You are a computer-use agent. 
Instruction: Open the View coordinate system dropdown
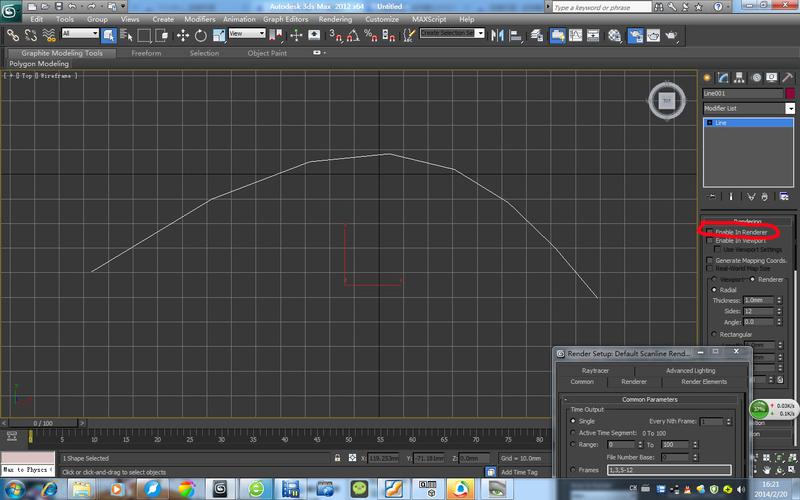click(x=248, y=33)
